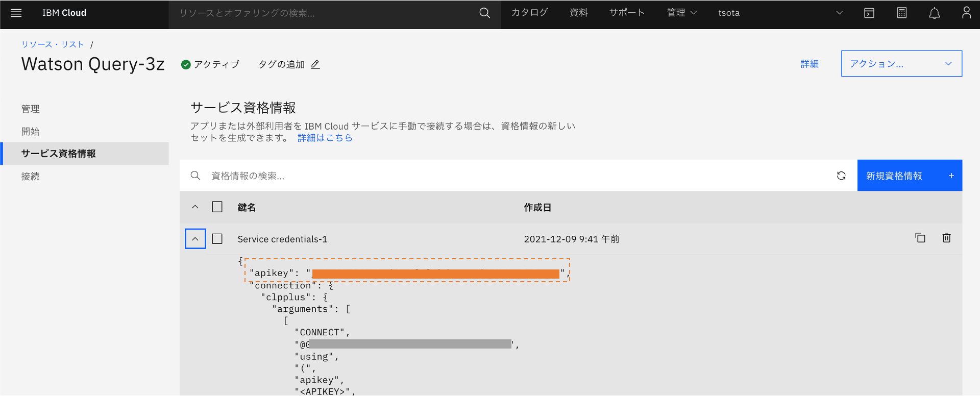Image resolution: width=980 pixels, height=396 pixels.
Task: Check the Service credentials-1 row checkbox
Action: pyautogui.click(x=217, y=239)
